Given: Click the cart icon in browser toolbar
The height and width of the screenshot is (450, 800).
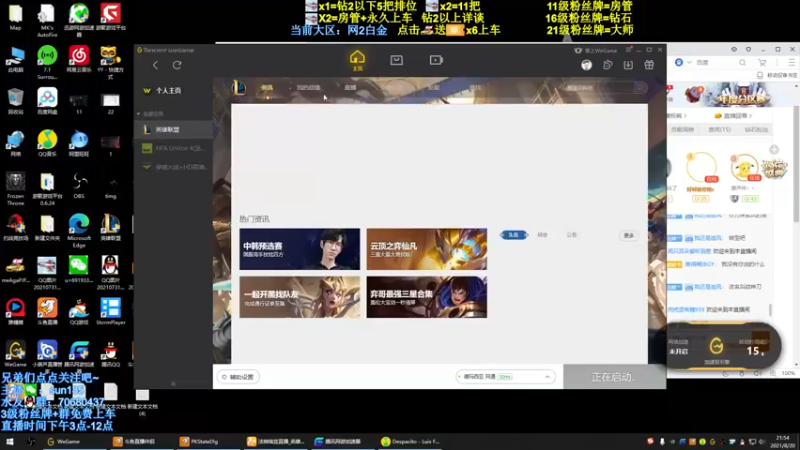Looking at the screenshot, I should click(x=762, y=62).
